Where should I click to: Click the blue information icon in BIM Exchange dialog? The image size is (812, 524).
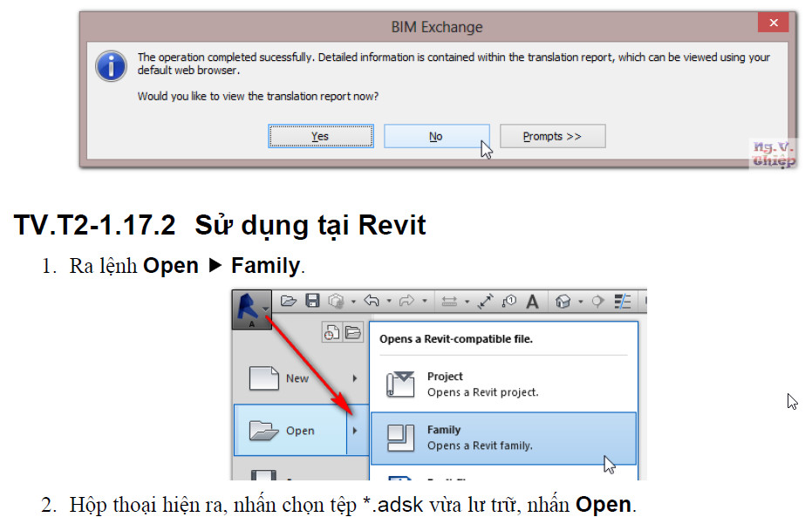click(111, 66)
